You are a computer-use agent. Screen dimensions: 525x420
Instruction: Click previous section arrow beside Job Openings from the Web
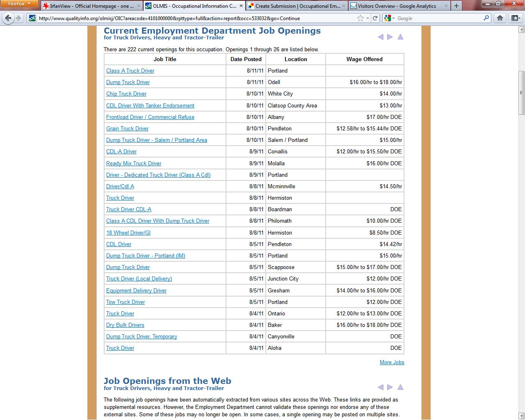(x=380, y=387)
